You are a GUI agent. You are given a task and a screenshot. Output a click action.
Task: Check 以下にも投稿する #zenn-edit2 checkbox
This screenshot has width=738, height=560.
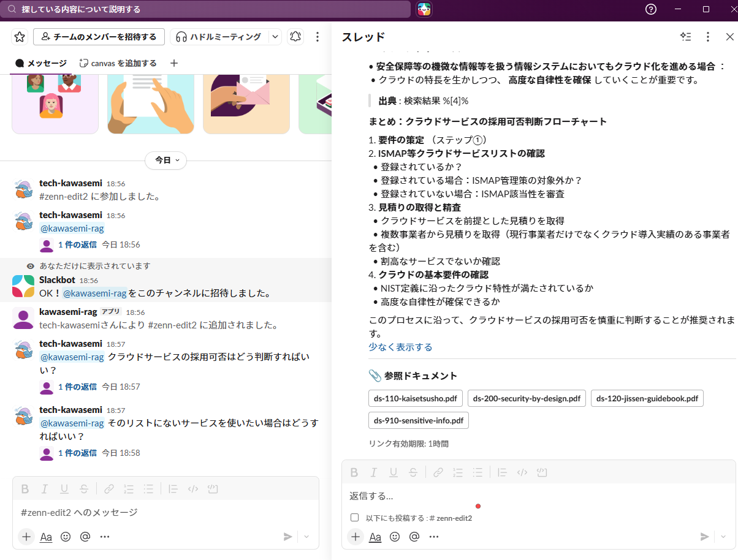[x=354, y=518]
